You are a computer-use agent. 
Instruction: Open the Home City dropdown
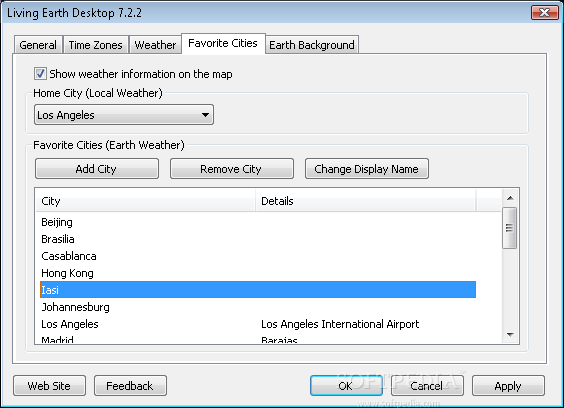(124, 115)
